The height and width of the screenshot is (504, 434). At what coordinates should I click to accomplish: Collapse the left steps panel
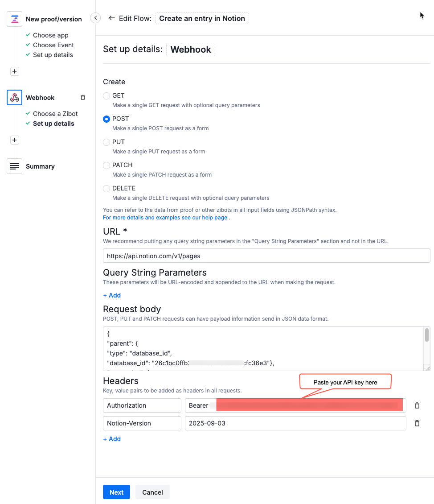click(95, 18)
